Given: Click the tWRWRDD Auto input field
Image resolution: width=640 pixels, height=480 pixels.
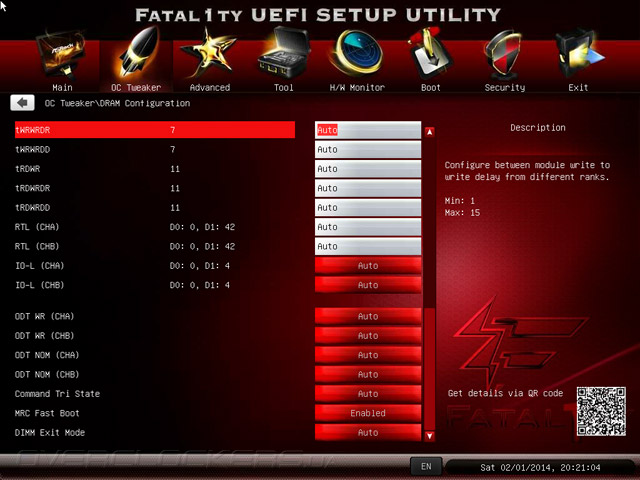Looking at the screenshot, I should (368, 149).
